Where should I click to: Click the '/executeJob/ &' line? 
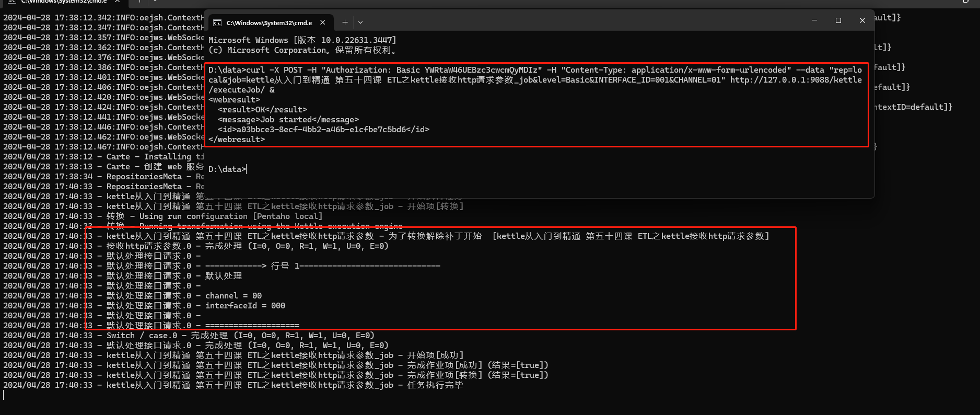241,90
